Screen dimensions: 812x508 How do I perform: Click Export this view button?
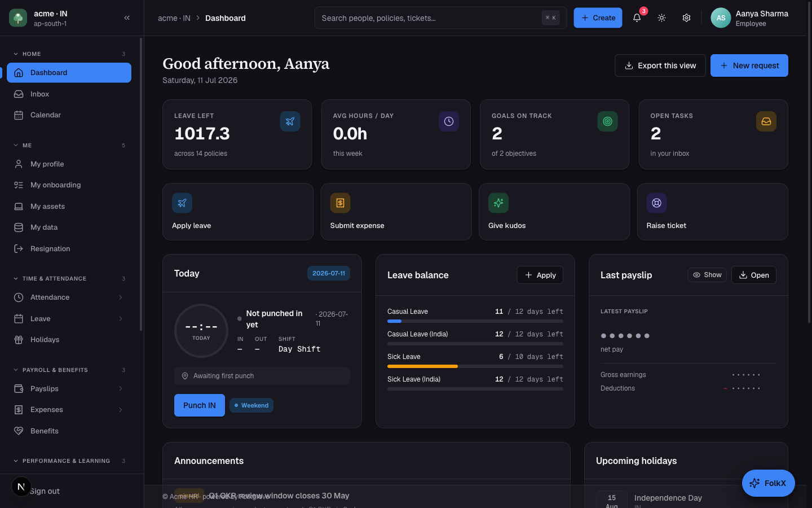point(660,65)
